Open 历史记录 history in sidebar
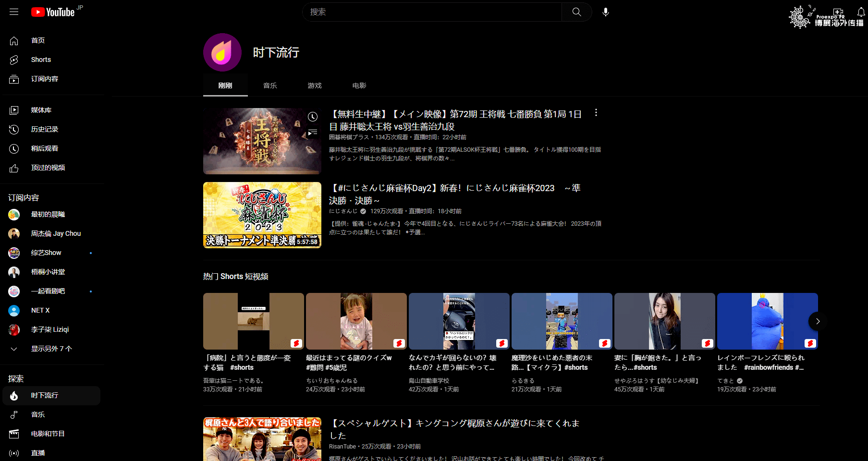Image resolution: width=868 pixels, height=461 pixels. click(x=51, y=129)
